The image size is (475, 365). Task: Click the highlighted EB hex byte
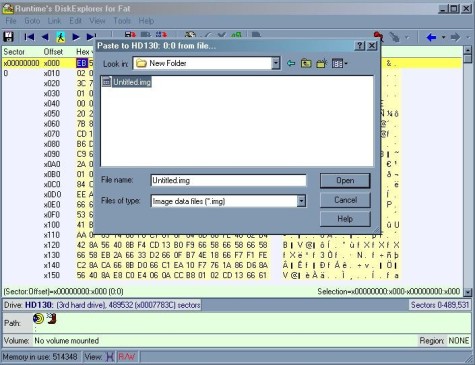(x=82, y=63)
